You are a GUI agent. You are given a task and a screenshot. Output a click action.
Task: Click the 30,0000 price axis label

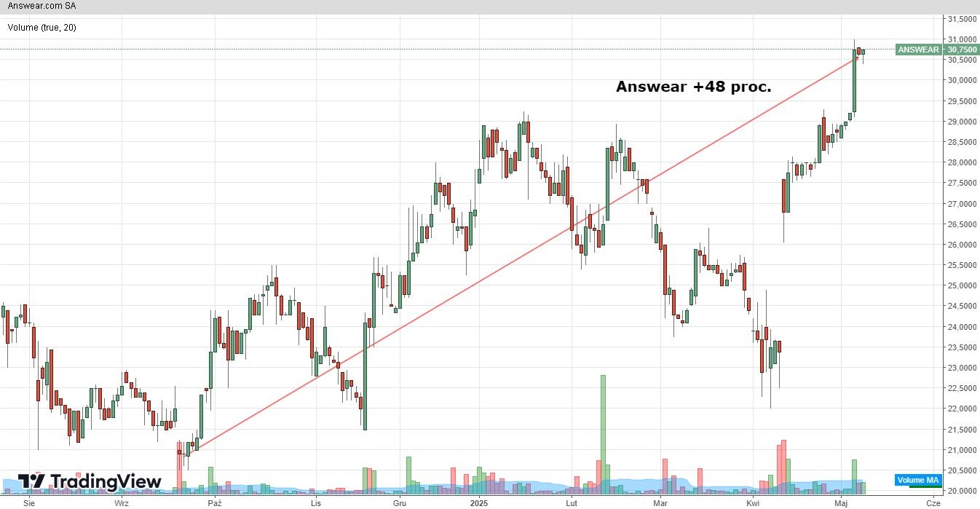tap(963, 81)
